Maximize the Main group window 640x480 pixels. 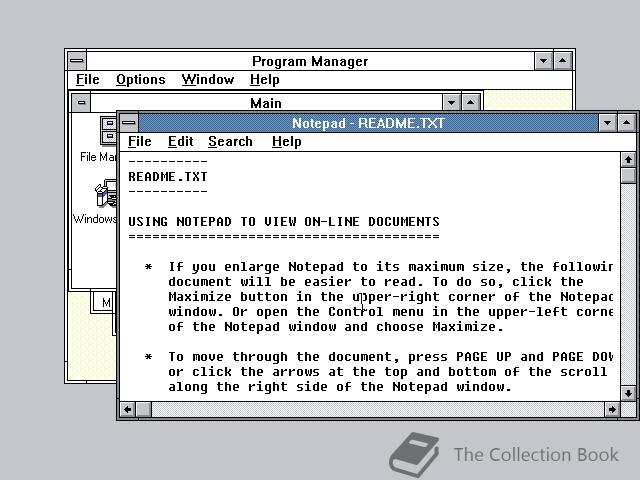click(470, 102)
